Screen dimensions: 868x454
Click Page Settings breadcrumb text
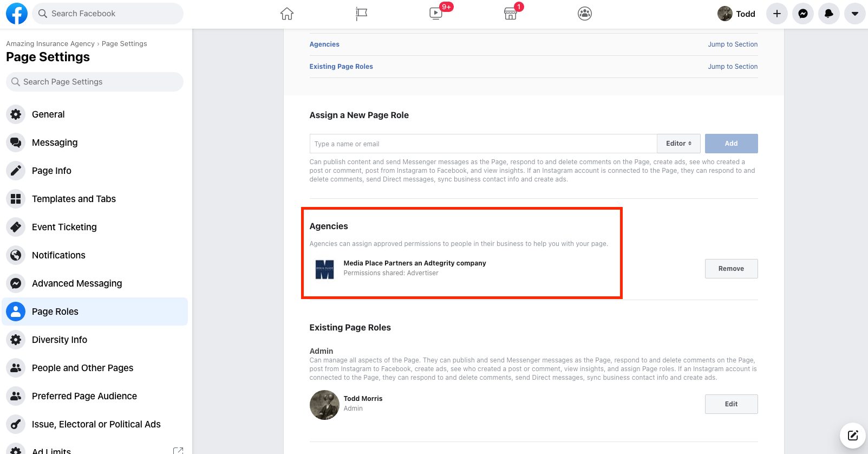tap(124, 44)
